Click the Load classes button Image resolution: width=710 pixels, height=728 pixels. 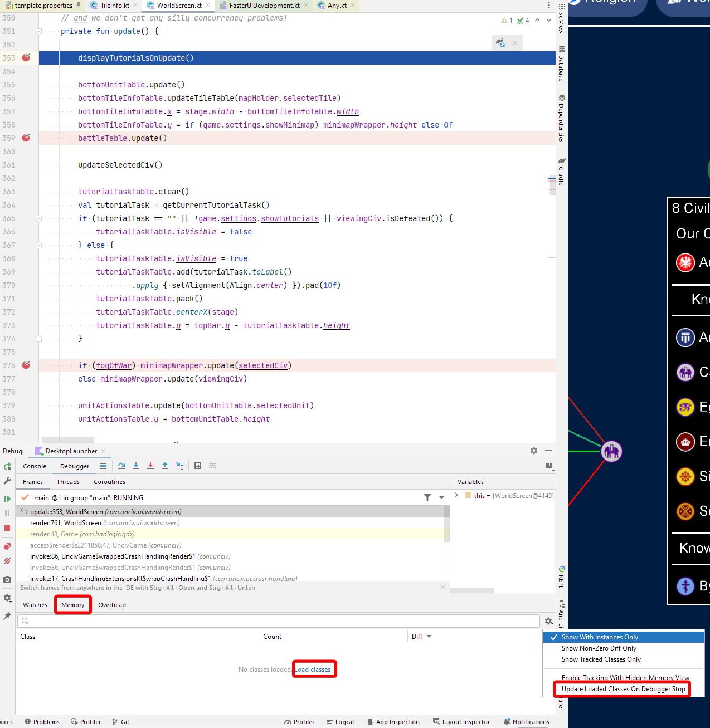(x=314, y=669)
